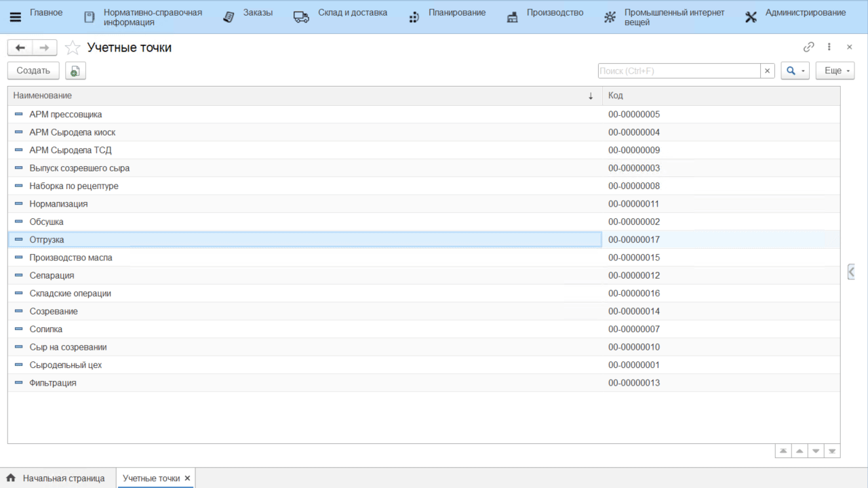Open the main hamburger menu icon
The width and height of the screenshot is (868, 488).
click(x=15, y=17)
